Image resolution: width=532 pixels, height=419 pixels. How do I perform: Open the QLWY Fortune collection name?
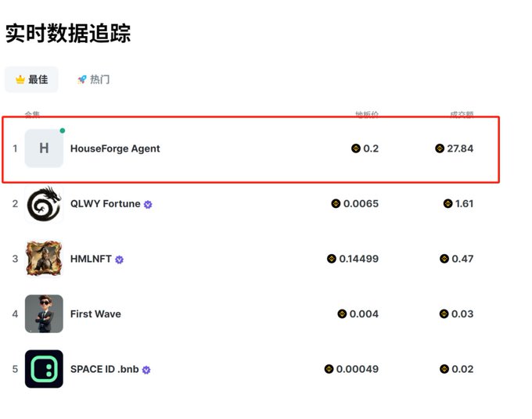105,204
